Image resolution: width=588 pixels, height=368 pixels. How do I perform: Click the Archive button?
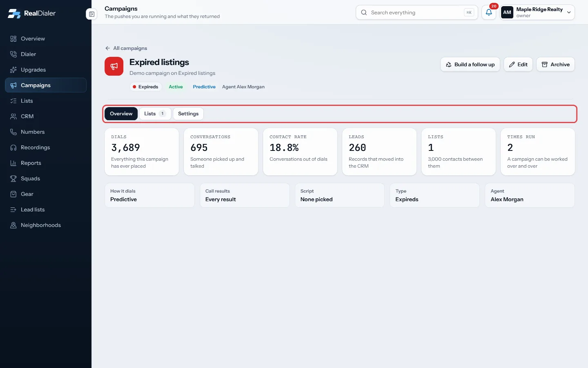[555, 65]
